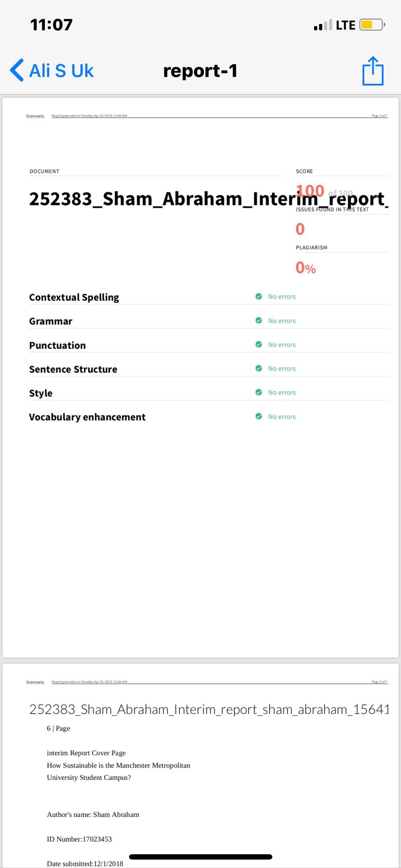Tap the report-1 document title
This screenshot has height=868, width=401.
pos(200,71)
